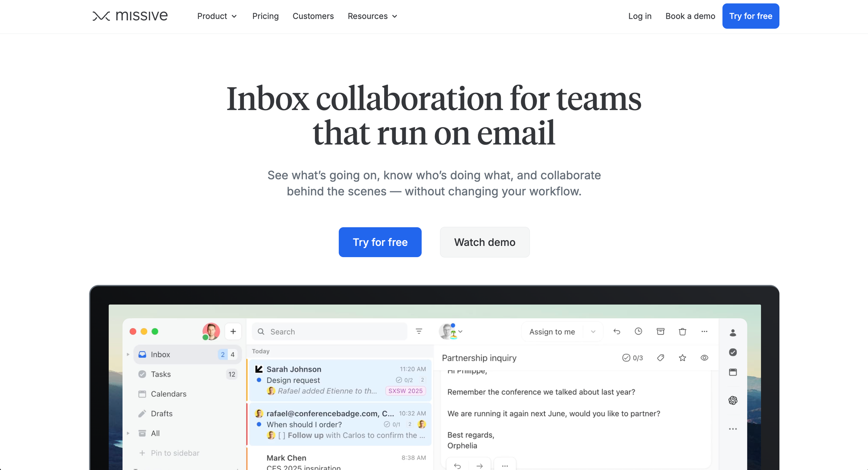The width and height of the screenshot is (868, 470).
Task: Click the archive icon in conversation toolbar
Action: (x=661, y=332)
